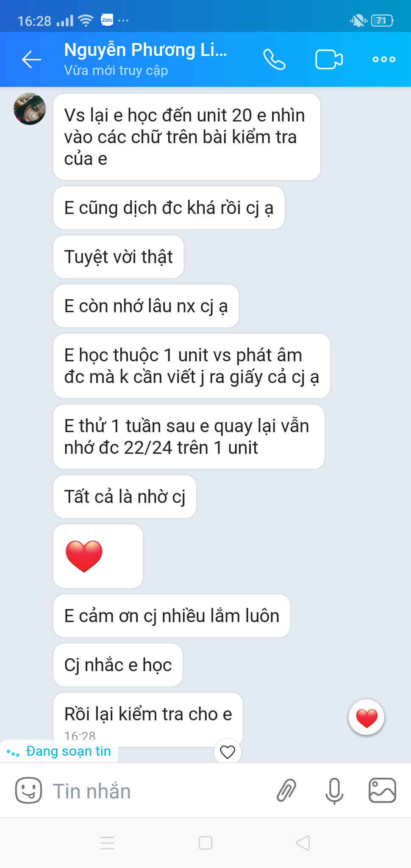Select the red heart emoji message
411x868 pixels.
point(98,556)
